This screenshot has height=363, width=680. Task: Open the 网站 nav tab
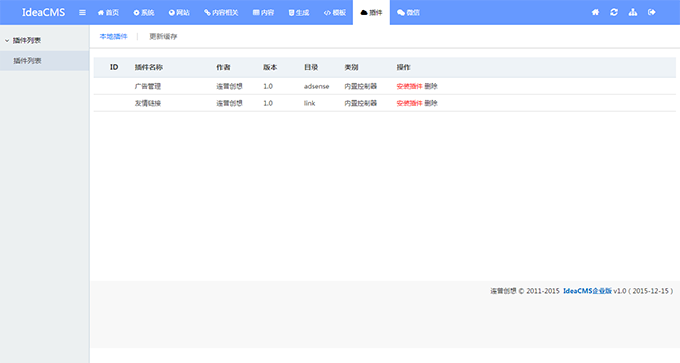179,13
